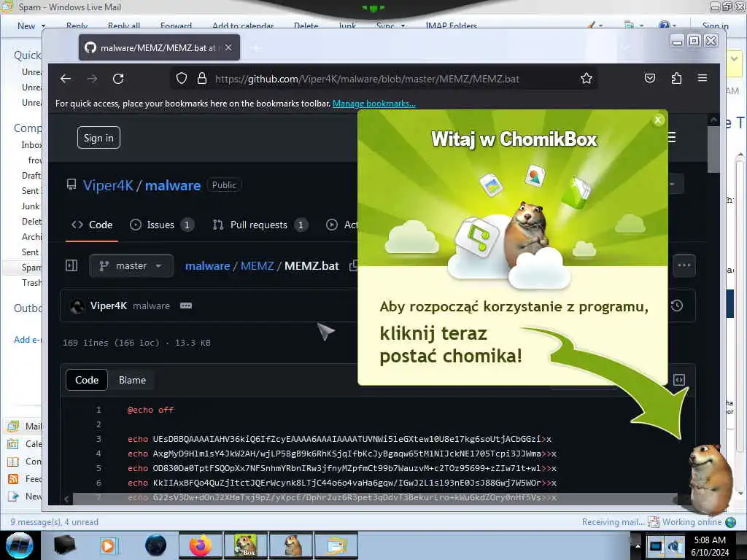Select the Issues repository tab

(x=161, y=225)
